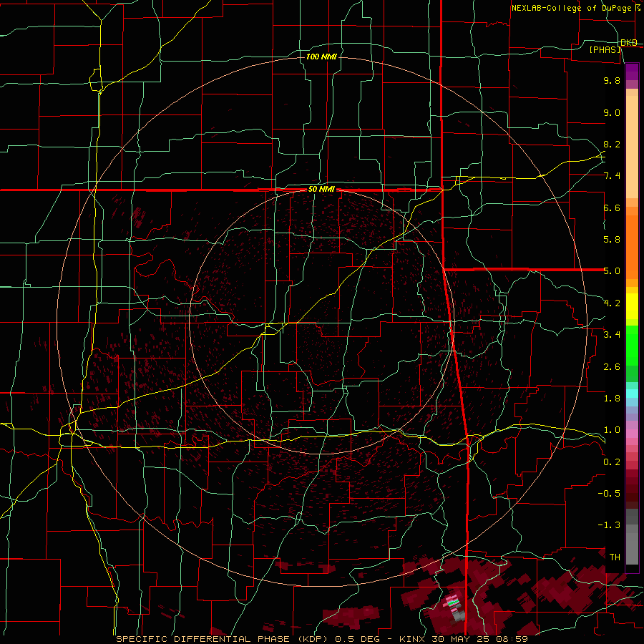Click the DKD product code label
Screen dimensions: 644x644
(629, 43)
